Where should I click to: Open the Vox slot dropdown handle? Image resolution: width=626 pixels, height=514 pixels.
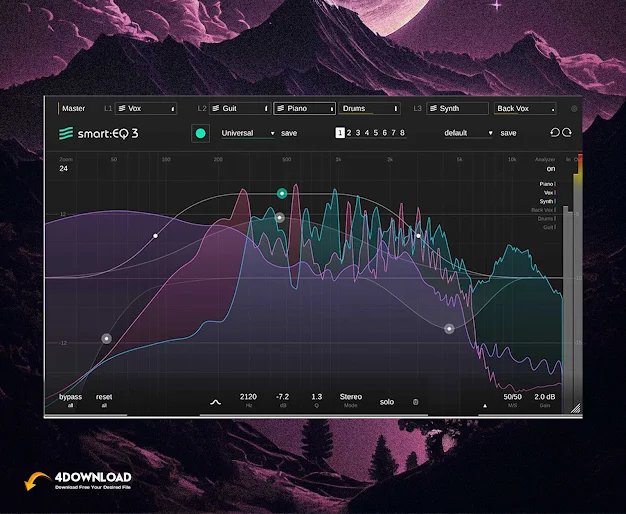(x=173, y=109)
